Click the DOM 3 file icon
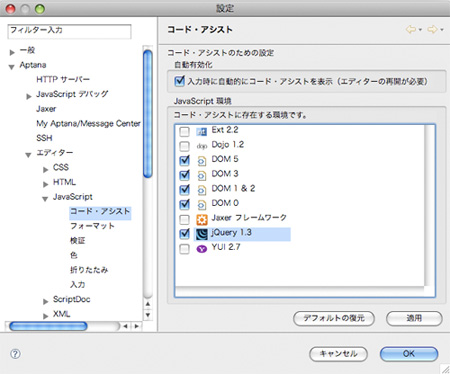The width and height of the screenshot is (450, 374). (201, 176)
